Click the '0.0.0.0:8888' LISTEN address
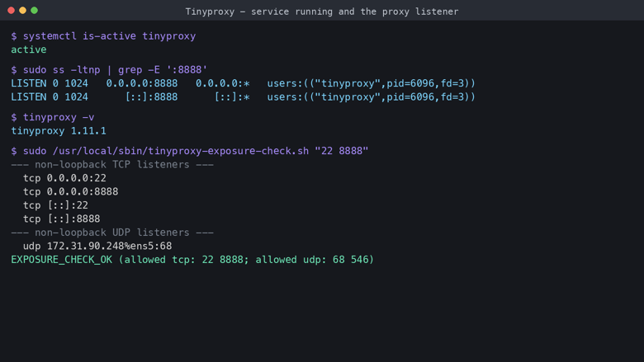The width and height of the screenshot is (644, 362). tap(142, 83)
